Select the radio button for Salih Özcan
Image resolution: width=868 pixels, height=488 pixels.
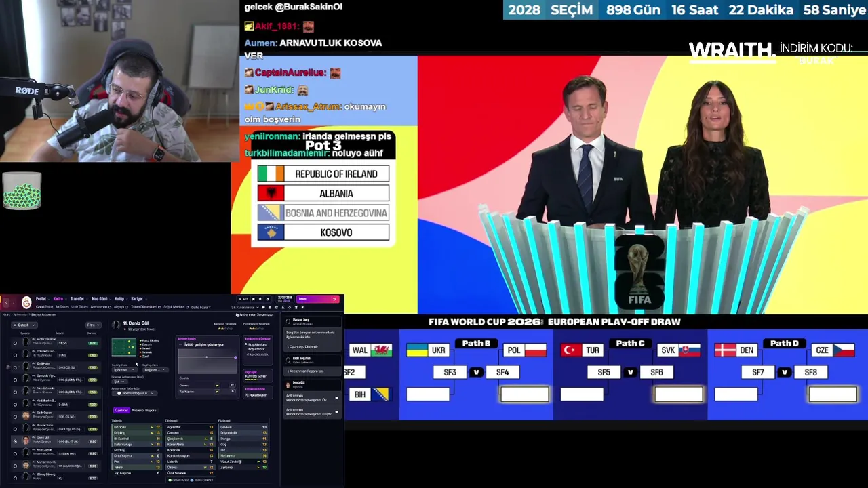[15, 417]
